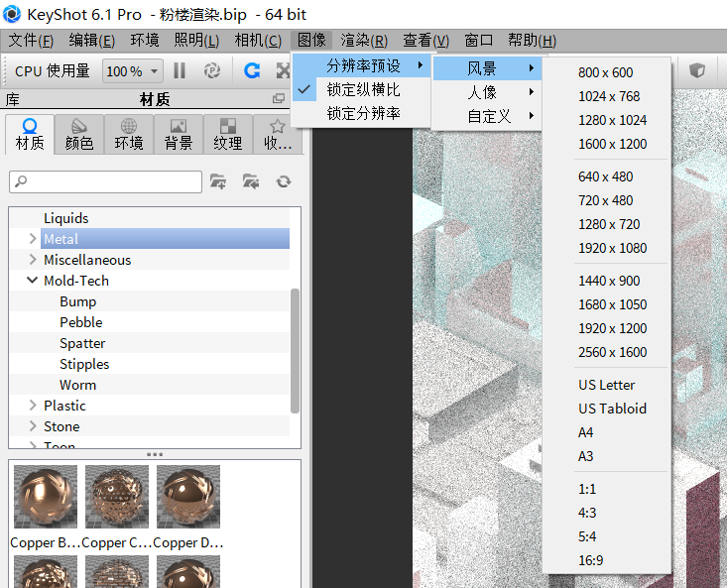This screenshot has height=588, width=727.
Task: Open the 文件(F) menu
Action: (x=31, y=41)
